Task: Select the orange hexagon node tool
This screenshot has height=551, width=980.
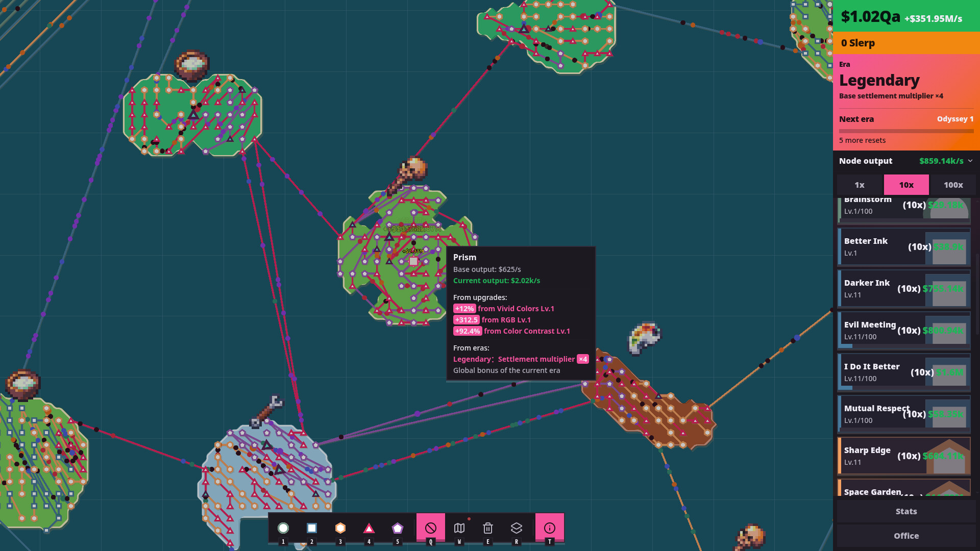Action: pos(340,528)
